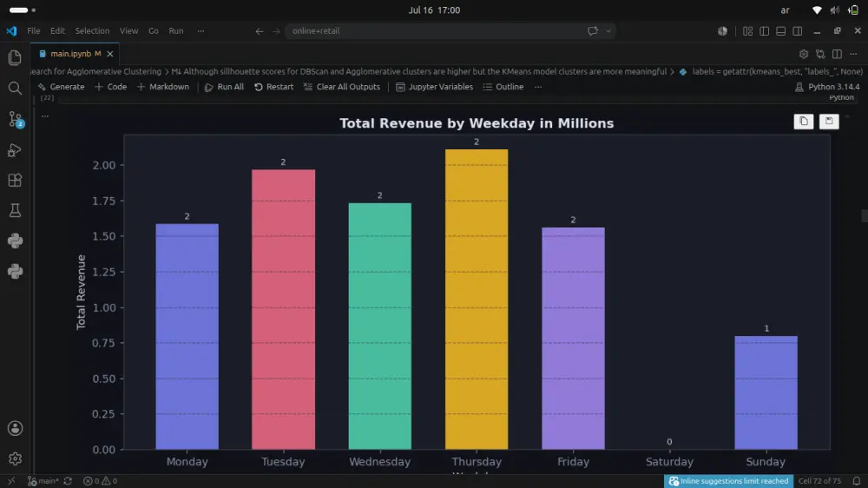Open notifications bell in status bar
Viewport: 868px width, 488px height.
point(857,481)
